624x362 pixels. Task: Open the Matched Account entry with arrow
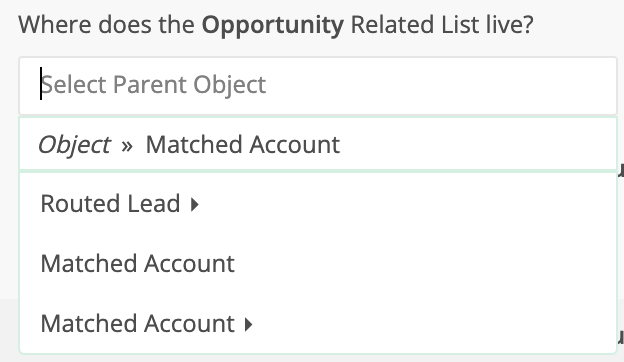coord(318,323)
